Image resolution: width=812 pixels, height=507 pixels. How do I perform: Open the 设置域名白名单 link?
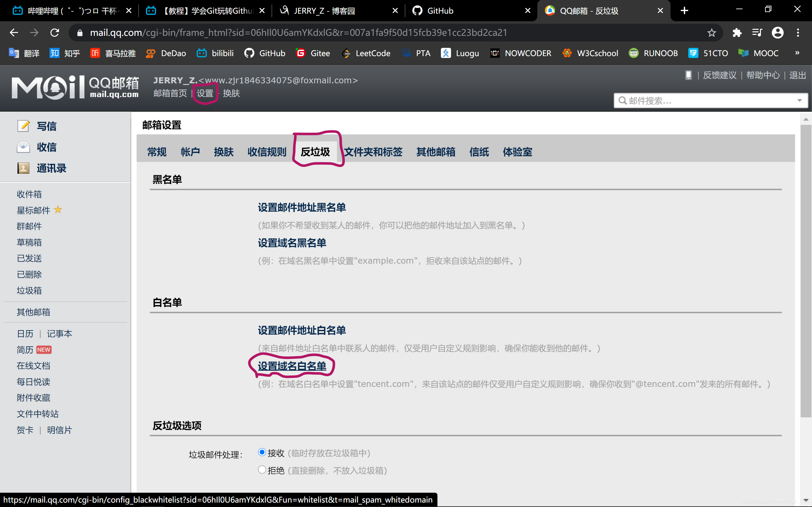coord(292,366)
